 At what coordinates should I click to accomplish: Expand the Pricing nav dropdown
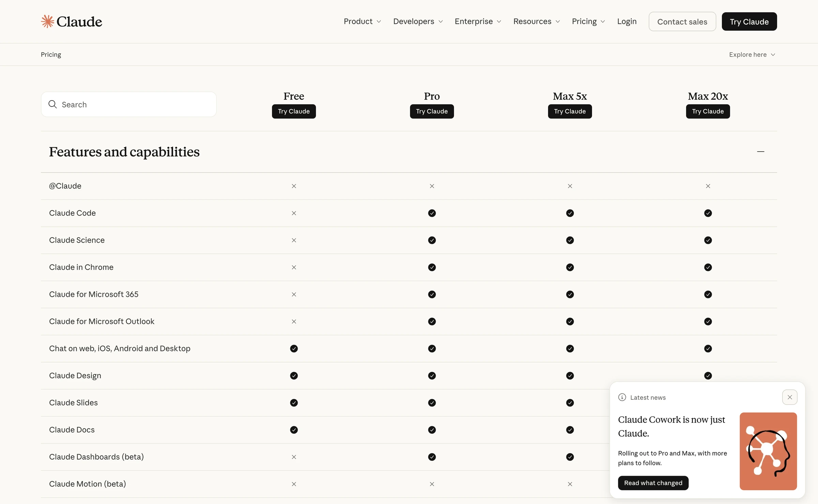[x=588, y=21]
